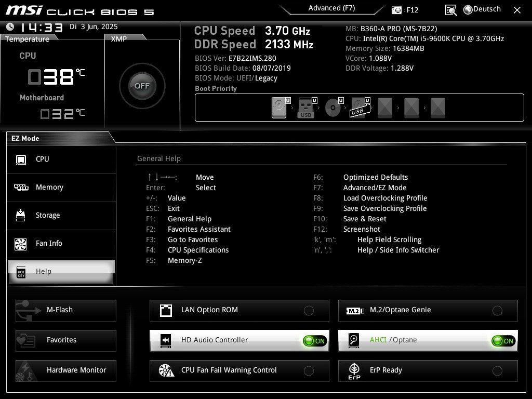Image resolution: width=532 pixels, height=399 pixels.
Task: Select the USB stick boot device icon
Action: point(305,108)
